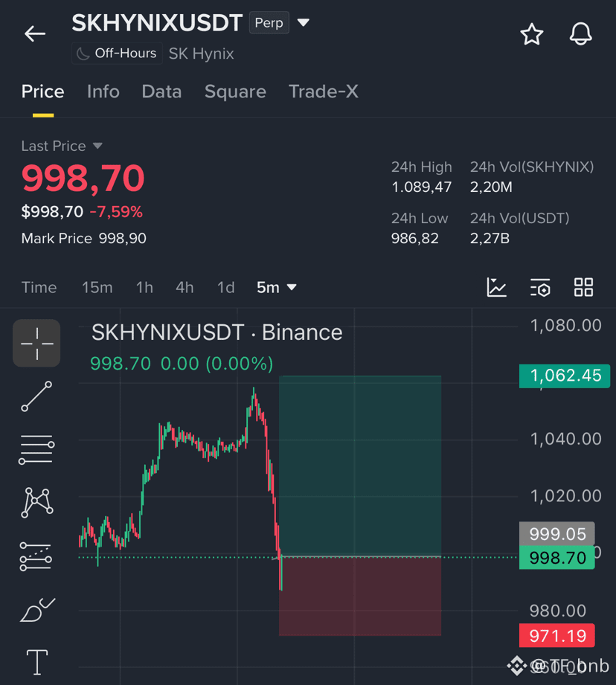Select the text annotation tool
Screen dimensions: 616x685
point(37,662)
